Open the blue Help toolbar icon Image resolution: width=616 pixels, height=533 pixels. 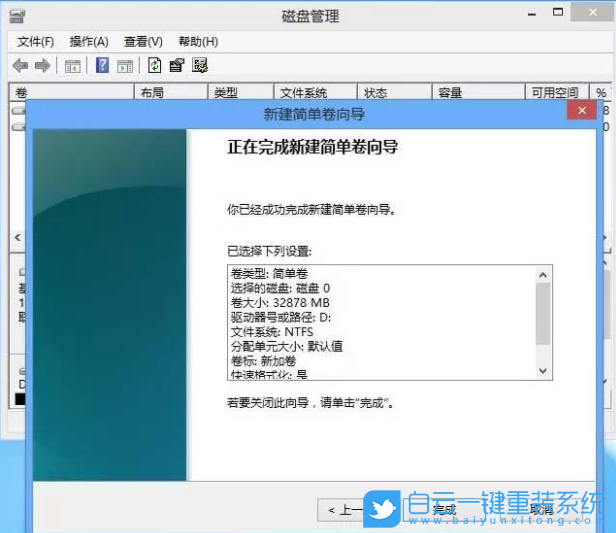click(102, 66)
